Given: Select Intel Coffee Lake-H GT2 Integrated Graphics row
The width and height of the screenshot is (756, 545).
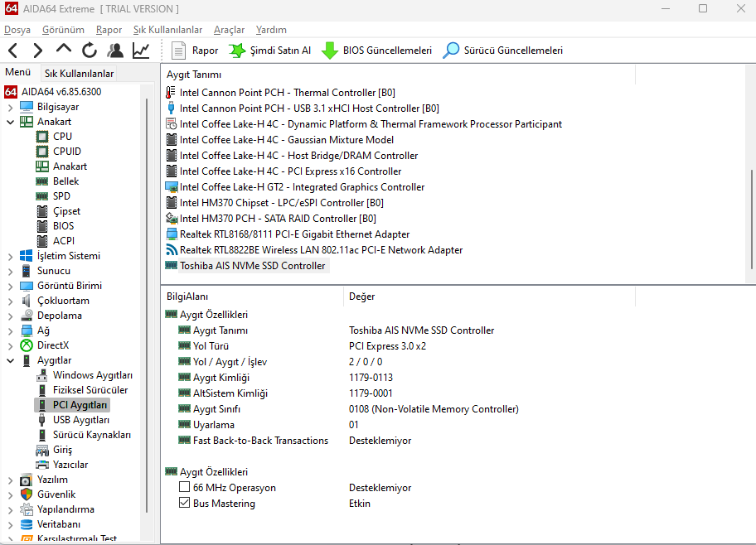Looking at the screenshot, I should click(x=302, y=187).
